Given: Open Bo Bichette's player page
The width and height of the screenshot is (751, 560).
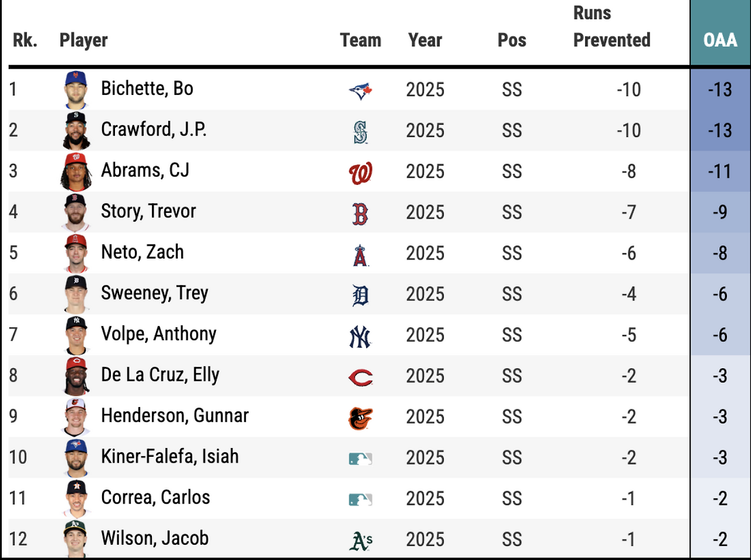Looking at the screenshot, I should [x=147, y=89].
